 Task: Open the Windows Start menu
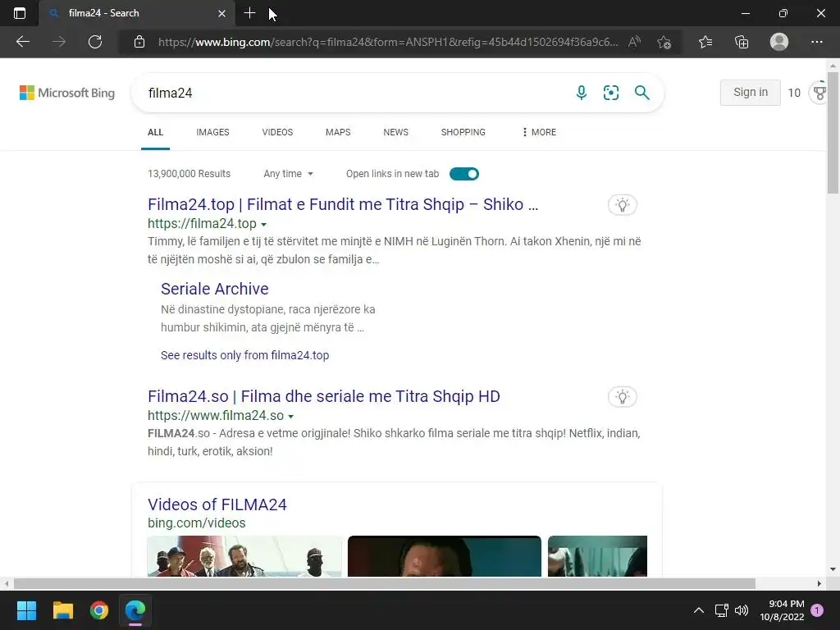[26, 610]
